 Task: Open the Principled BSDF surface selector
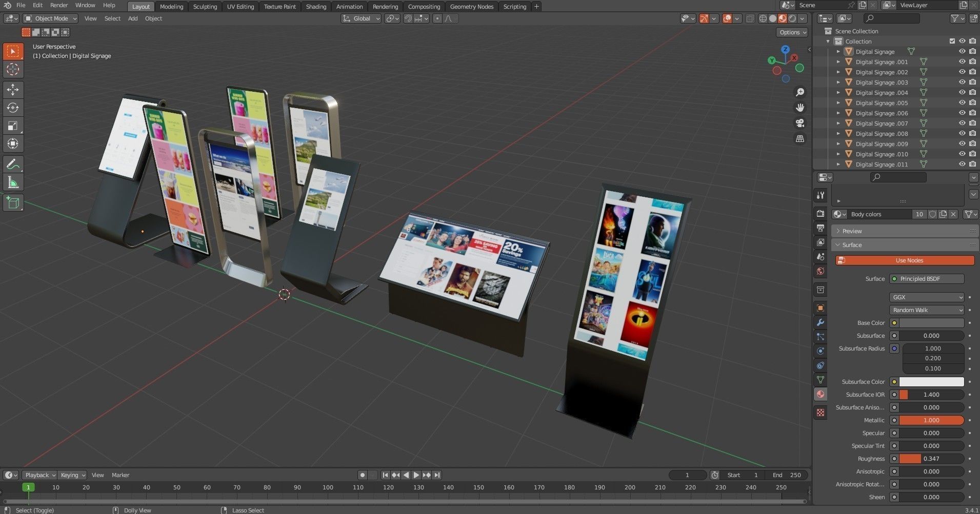(x=927, y=279)
